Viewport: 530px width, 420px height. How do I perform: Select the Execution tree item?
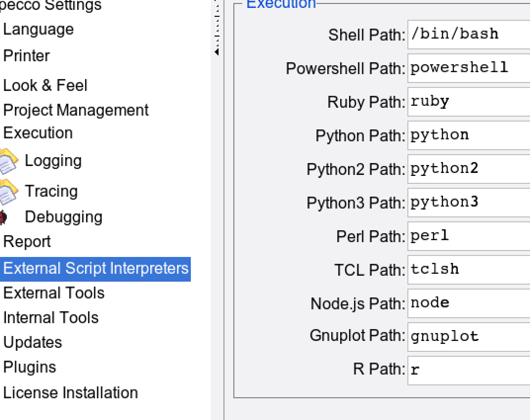coord(38,133)
